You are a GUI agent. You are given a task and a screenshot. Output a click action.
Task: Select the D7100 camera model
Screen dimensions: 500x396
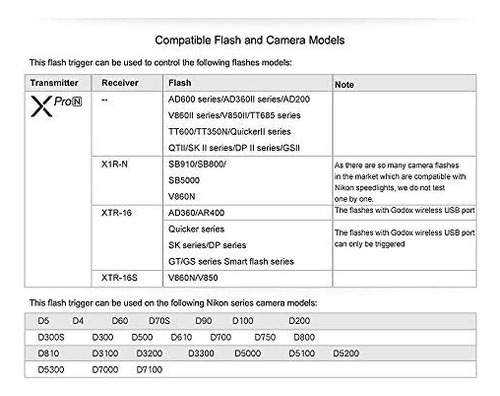(x=149, y=369)
